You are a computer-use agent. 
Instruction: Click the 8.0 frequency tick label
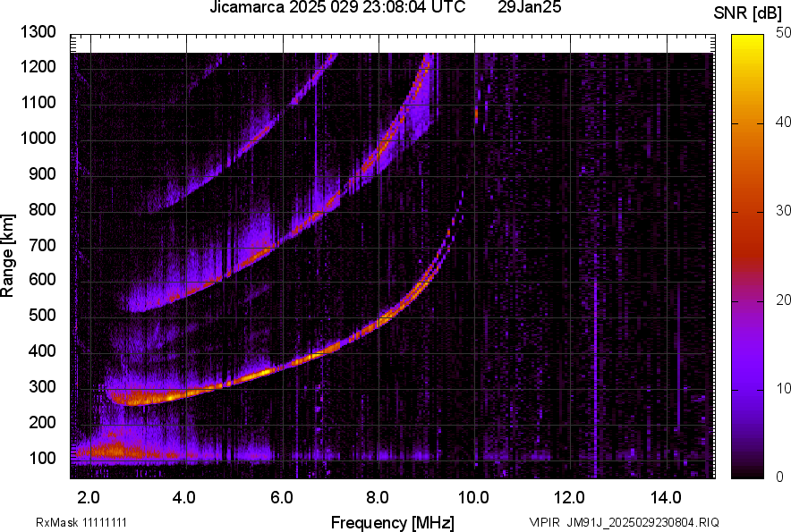[x=377, y=498]
